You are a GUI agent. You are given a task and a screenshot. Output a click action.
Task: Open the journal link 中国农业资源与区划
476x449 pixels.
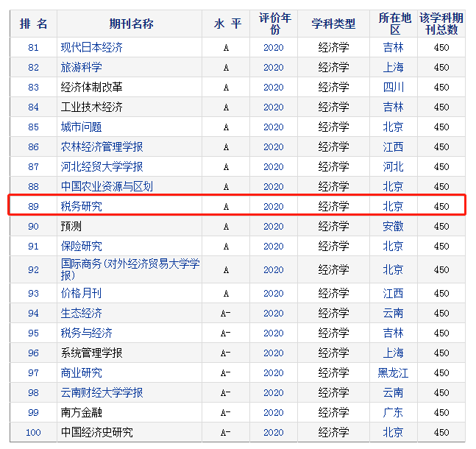pos(107,186)
